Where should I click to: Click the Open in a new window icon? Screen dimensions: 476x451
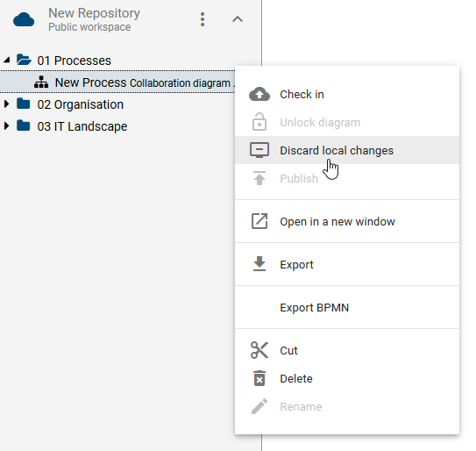coord(259,221)
